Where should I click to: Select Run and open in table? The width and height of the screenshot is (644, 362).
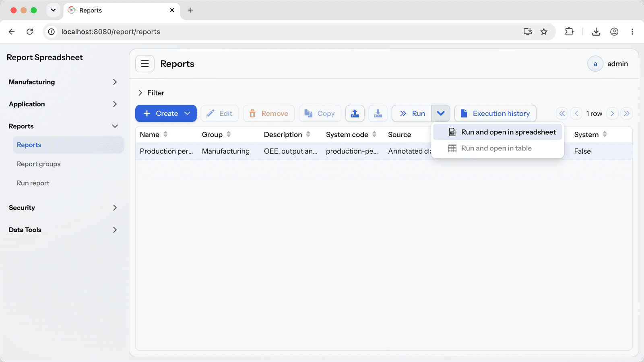(x=497, y=148)
